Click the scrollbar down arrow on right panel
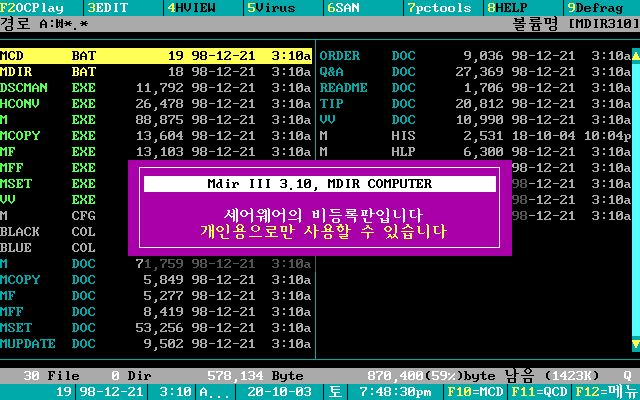 pyautogui.click(x=636, y=344)
